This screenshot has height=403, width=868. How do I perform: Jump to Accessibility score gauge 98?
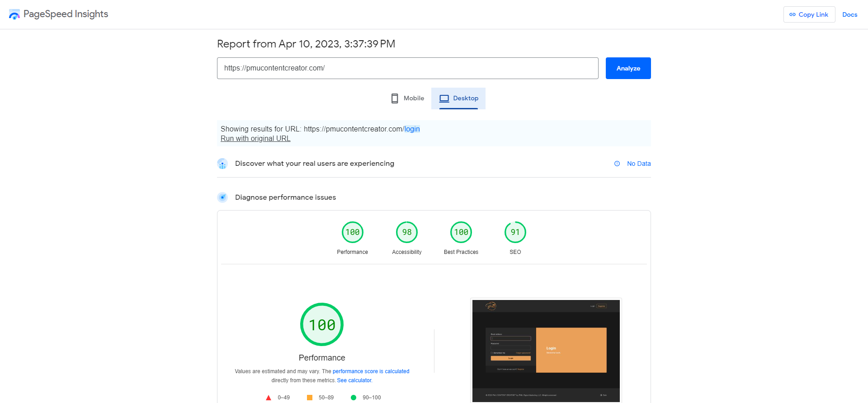coord(406,232)
